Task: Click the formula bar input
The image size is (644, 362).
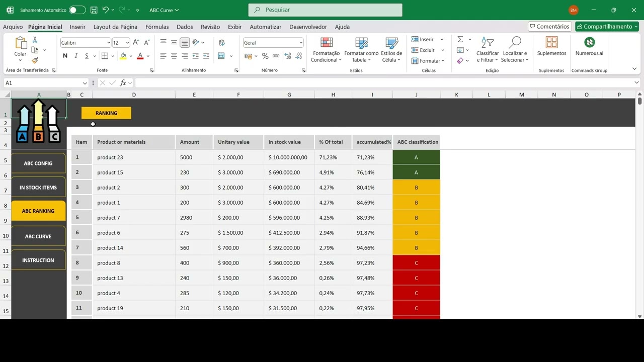Action: pos(383,83)
